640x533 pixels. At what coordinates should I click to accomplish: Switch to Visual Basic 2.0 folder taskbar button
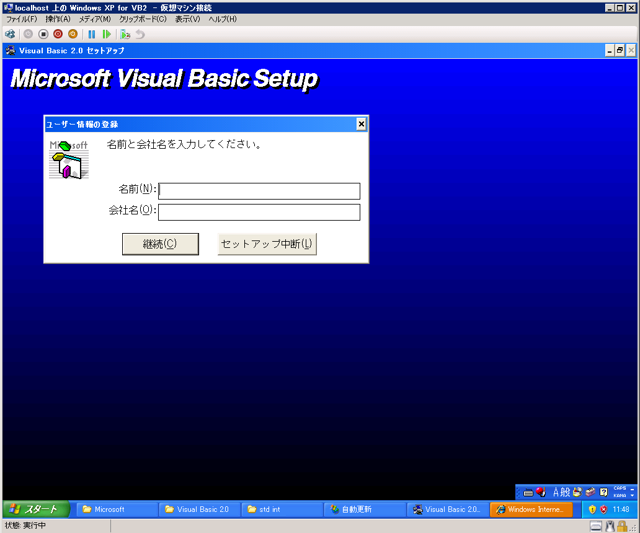click(200, 509)
